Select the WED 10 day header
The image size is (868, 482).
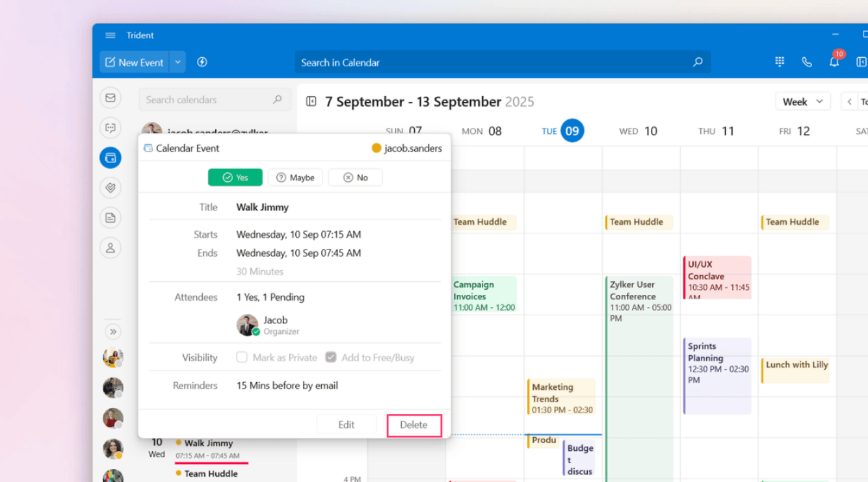pyautogui.click(x=638, y=131)
